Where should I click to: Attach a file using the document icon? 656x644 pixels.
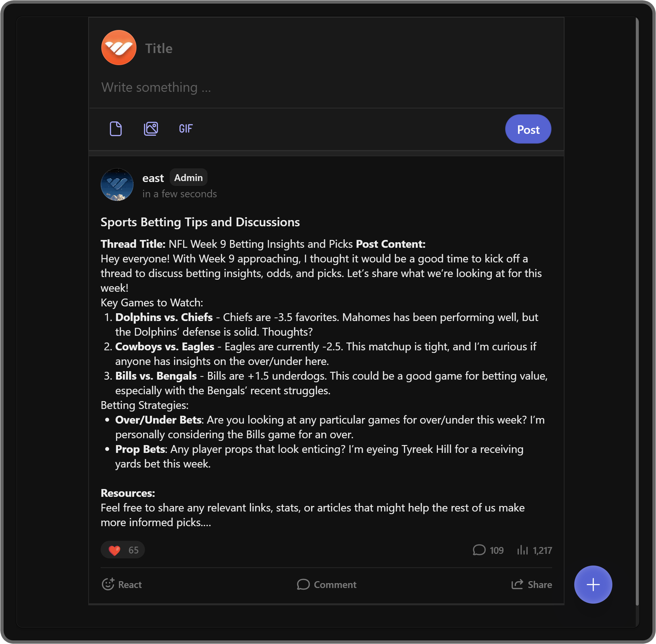pos(116,129)
